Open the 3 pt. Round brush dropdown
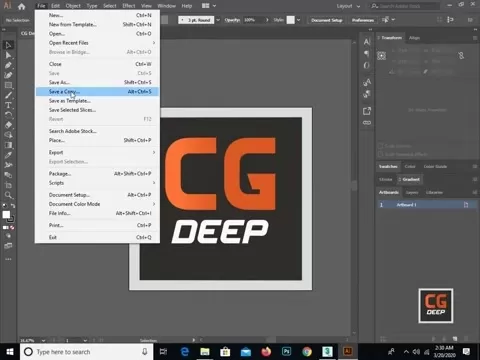The width and height of the screenshot is (480, 360). pyautogui.click(x=218, y=20)
